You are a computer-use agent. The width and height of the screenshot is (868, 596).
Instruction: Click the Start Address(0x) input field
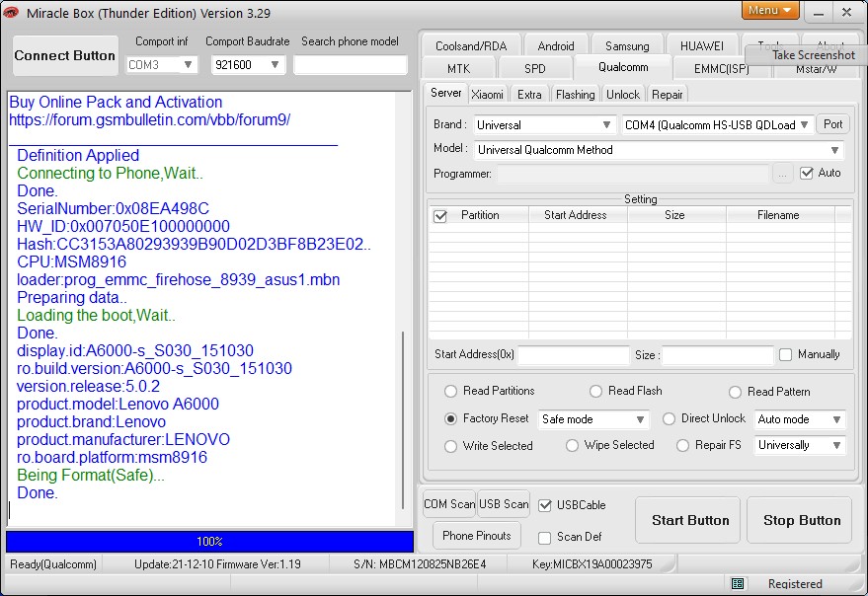pyautogui.click(x=574, y=354)
